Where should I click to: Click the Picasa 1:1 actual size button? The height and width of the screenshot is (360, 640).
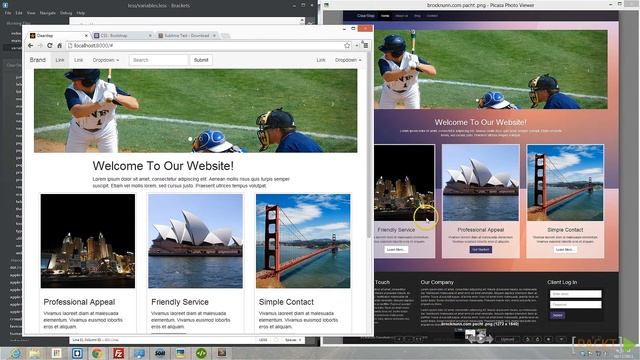tap(419, 339)
